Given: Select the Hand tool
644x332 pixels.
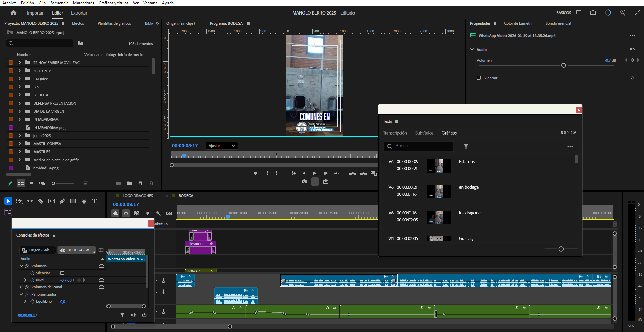Looking at the screenshot, I should tap(84, 201).
